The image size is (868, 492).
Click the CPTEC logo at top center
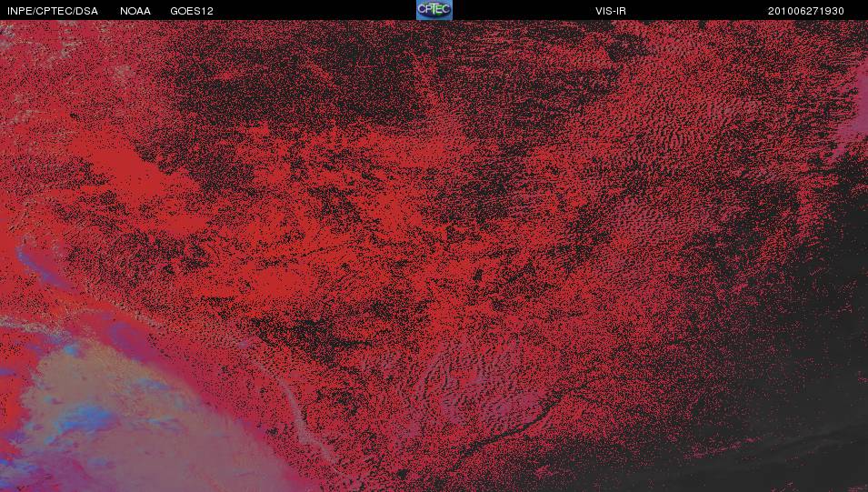434,10
